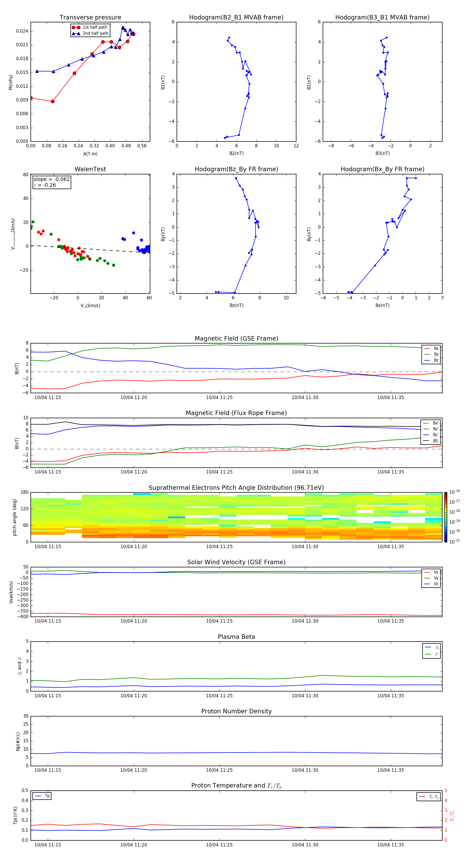Click 'Proton Temperature and Te/Tp' title
This screenshot has width=473, height=868.
click(236, 786)
